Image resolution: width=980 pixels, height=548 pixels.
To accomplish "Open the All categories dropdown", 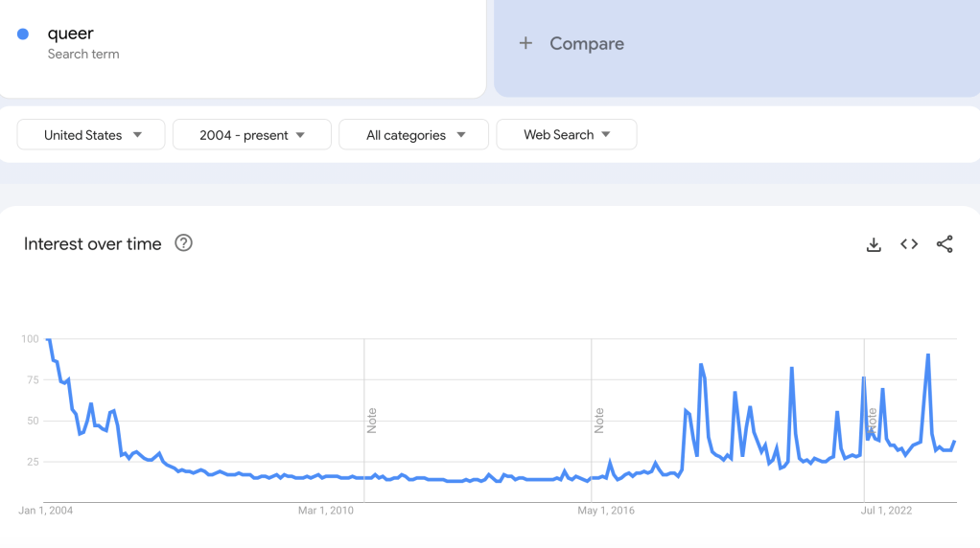I will 414,135.
